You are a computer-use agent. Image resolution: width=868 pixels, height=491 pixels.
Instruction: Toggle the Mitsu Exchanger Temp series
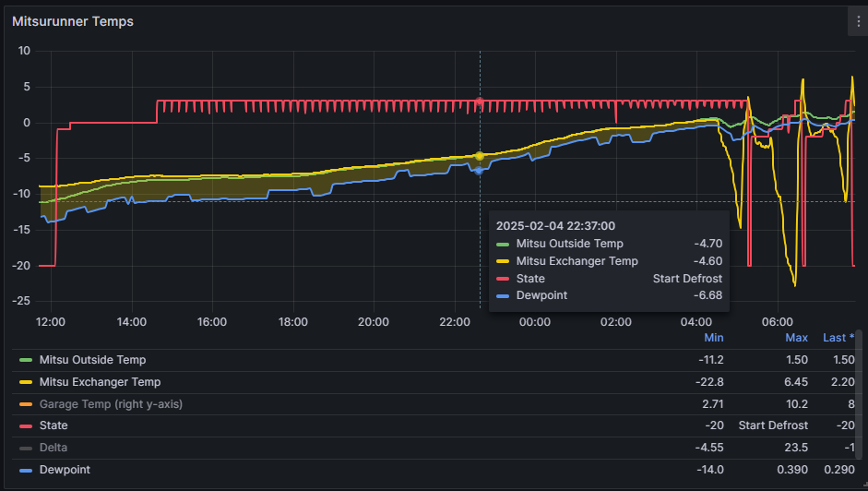click(x=100, y=382)
